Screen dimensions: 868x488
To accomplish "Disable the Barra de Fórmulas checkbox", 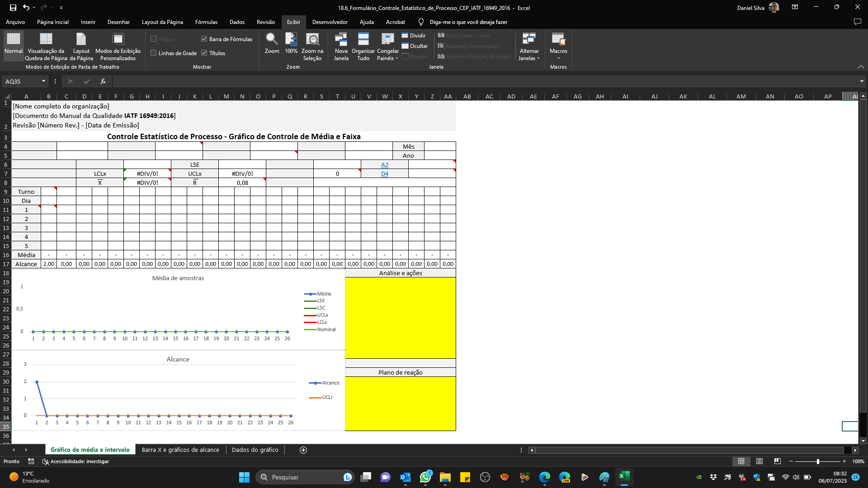I will click(x=203, y=39).
